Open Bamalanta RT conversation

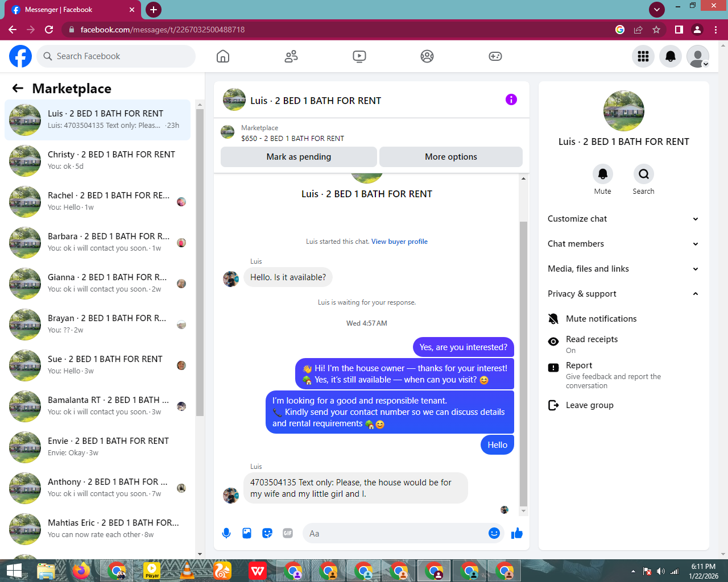tap(98, 406)
